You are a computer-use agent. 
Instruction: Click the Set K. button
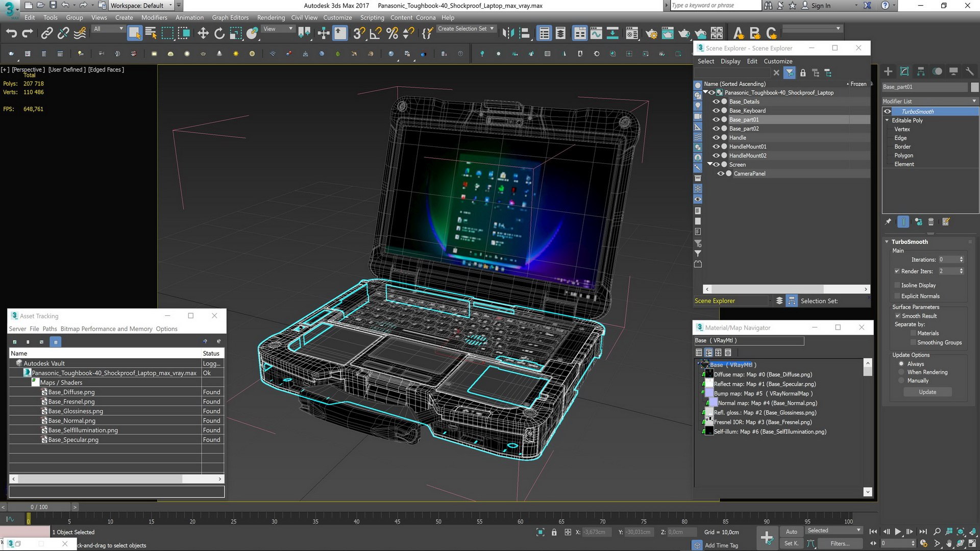pyautogui.click(x=791, y=544)
